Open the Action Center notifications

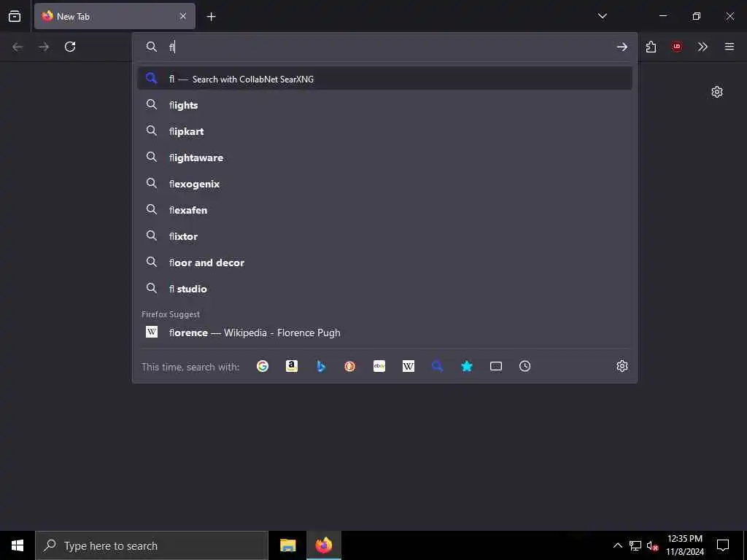(723, 545)
